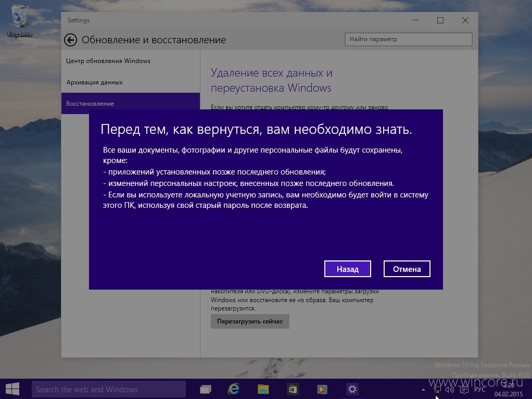Click the dialog title Перед тем, как вернуться
Screen dimensions: 532x399
pos(257,129)
